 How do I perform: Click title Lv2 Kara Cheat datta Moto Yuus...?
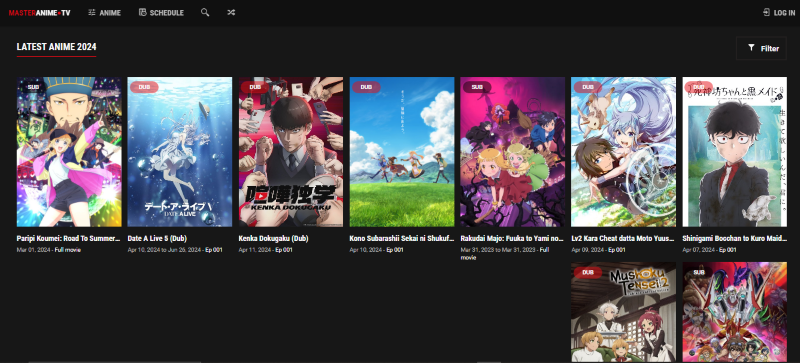pyautogui.click(x=623, y=238)
